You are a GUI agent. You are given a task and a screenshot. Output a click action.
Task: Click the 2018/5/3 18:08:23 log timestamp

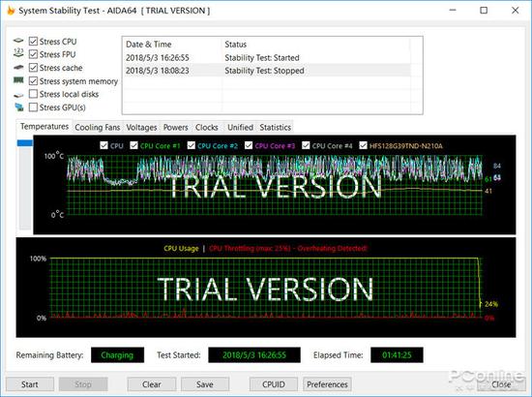click(x=158, y=71)
